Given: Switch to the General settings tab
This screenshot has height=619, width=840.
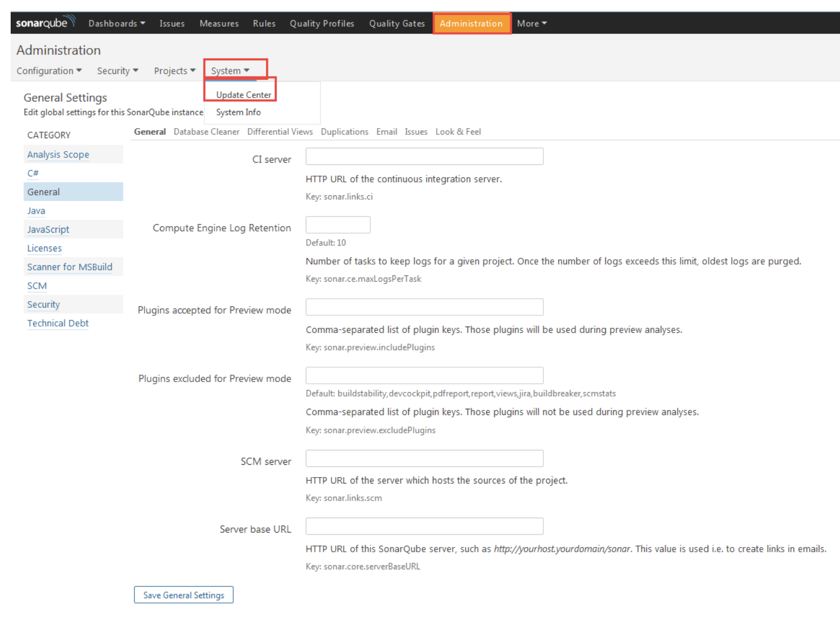Looking at the screenshot, I should [x=149, y=132].
